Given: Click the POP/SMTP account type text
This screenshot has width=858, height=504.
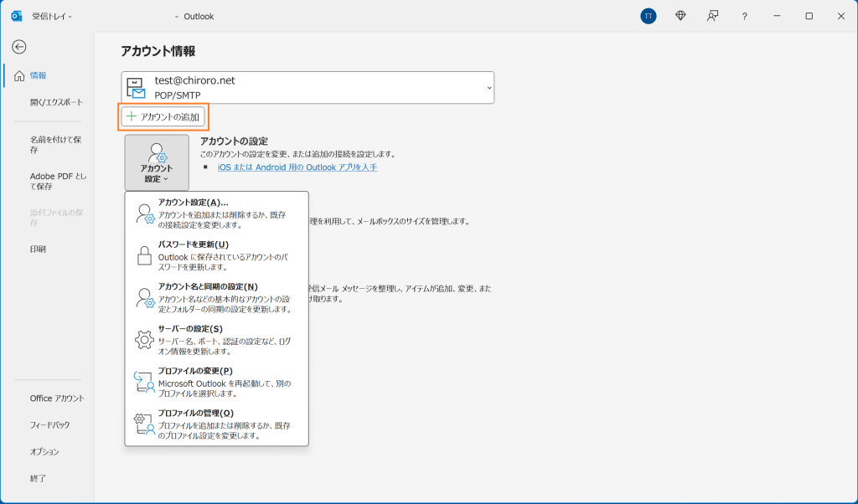Looking at the screenshot, I should click(178, 95).
